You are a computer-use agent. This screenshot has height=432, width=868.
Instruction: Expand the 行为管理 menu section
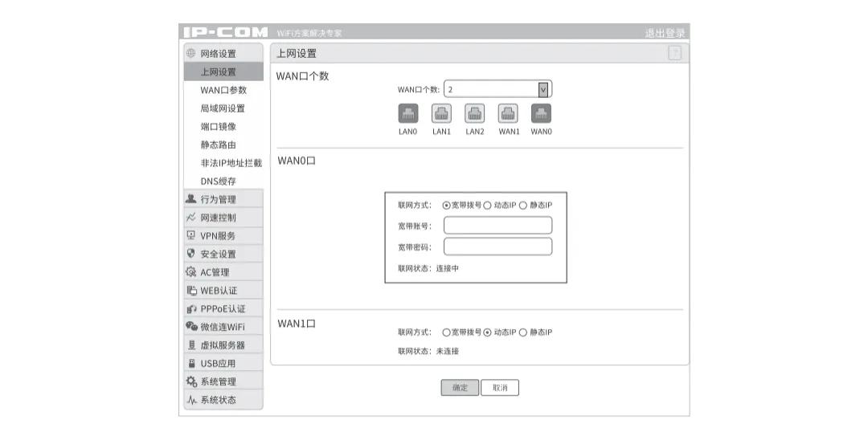coord(223,199)
